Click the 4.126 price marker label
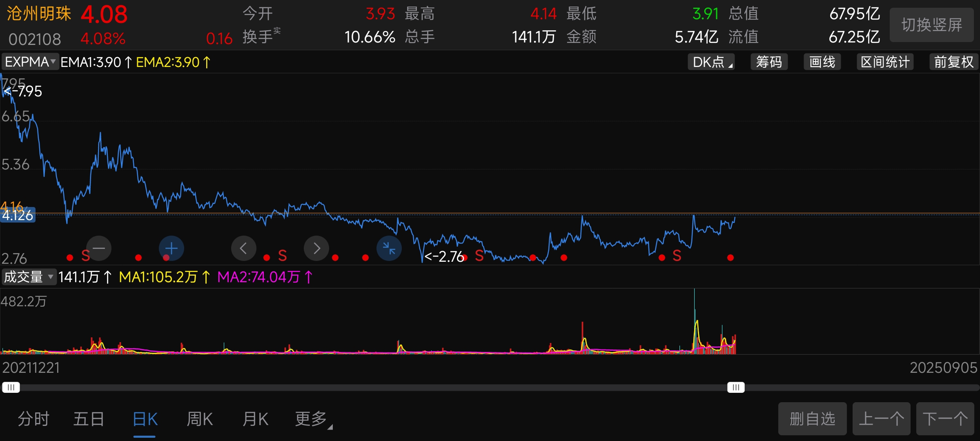The height and width of the screenshot is (441, 980). pyautogui.click(x=18, y=215)
